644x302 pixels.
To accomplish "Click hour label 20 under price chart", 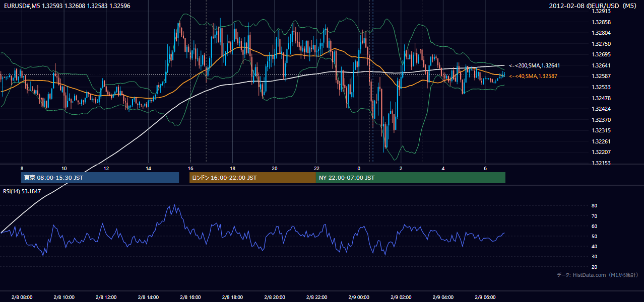I will tap(274, 168).
